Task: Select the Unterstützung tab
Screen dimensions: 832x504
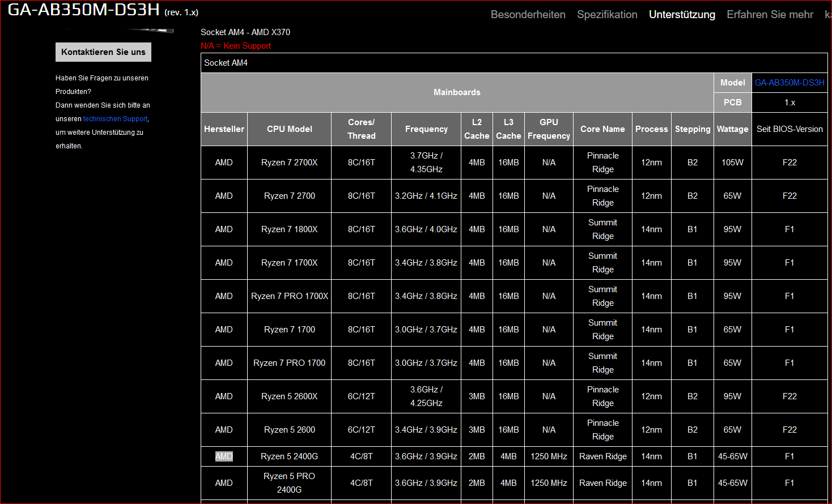Action: click(x=682, y=15)
